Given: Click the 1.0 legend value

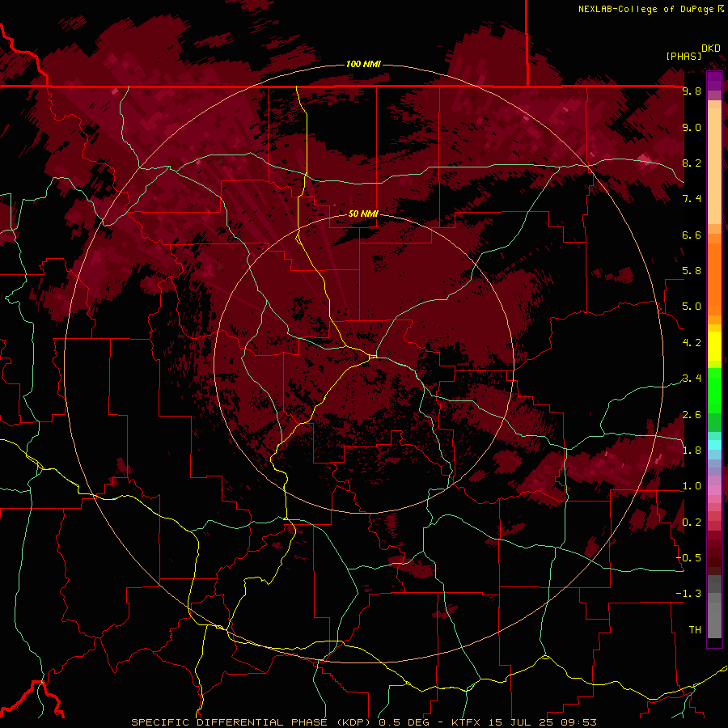Looking at the screenshot, I should point(692,486).
